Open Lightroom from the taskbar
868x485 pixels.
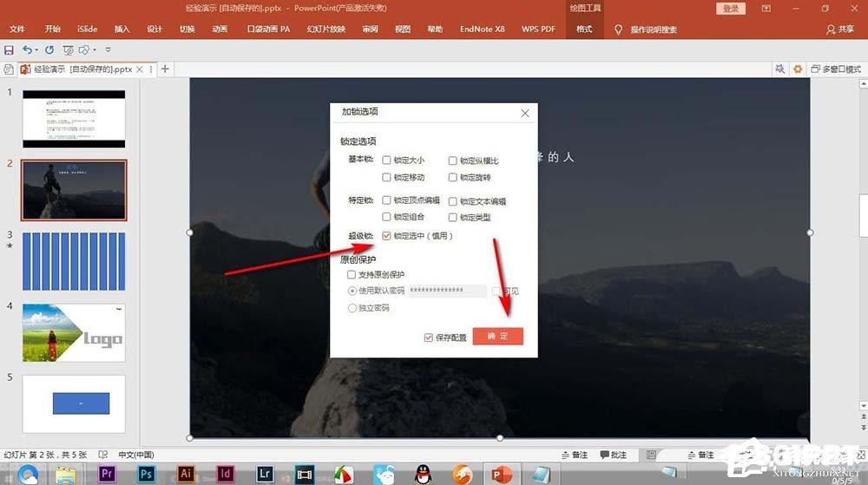click(x=265, y=474)
